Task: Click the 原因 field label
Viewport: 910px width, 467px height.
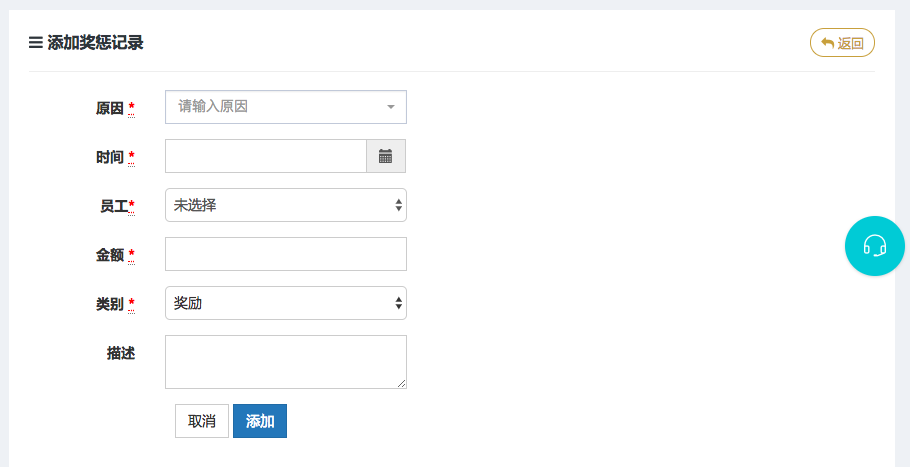Action: [x=110, y=108]
